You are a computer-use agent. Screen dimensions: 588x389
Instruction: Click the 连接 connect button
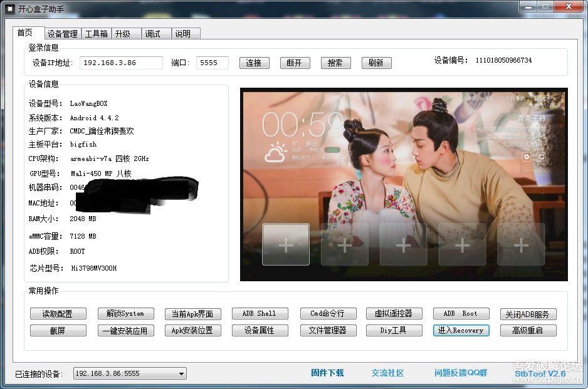tap(254, 63)
